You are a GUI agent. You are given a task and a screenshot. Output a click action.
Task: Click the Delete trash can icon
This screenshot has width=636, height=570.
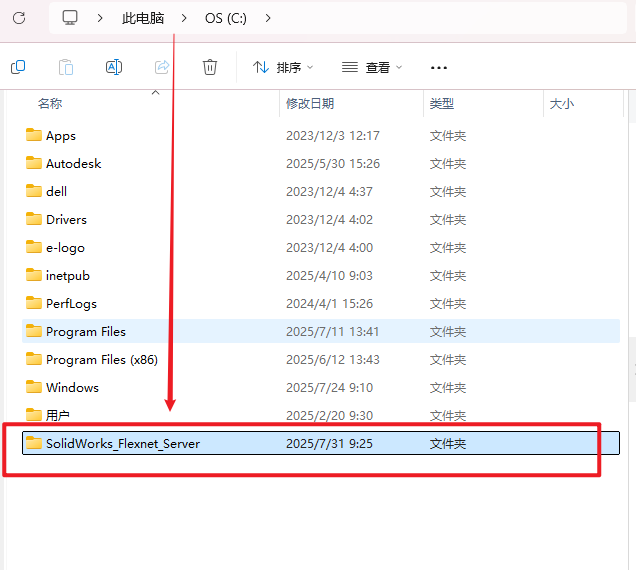tap(210, 67)
